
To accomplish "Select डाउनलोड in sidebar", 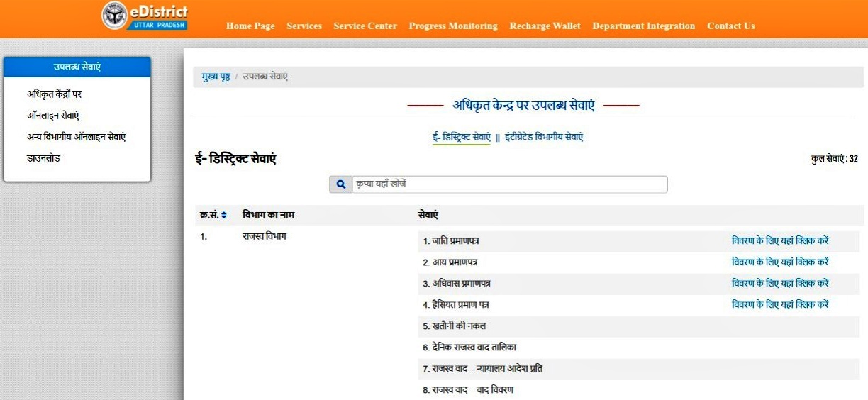I will pyautogui.click(x=43, y=157).
